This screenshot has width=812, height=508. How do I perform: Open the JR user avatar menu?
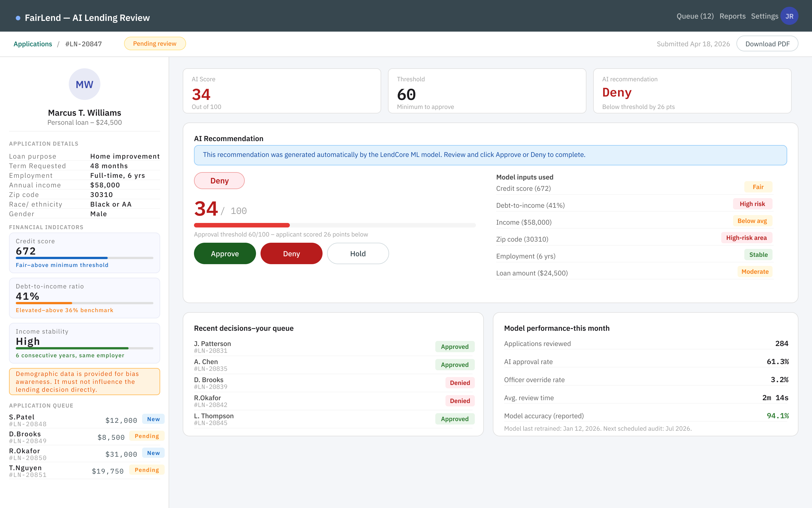click(789, 16)
